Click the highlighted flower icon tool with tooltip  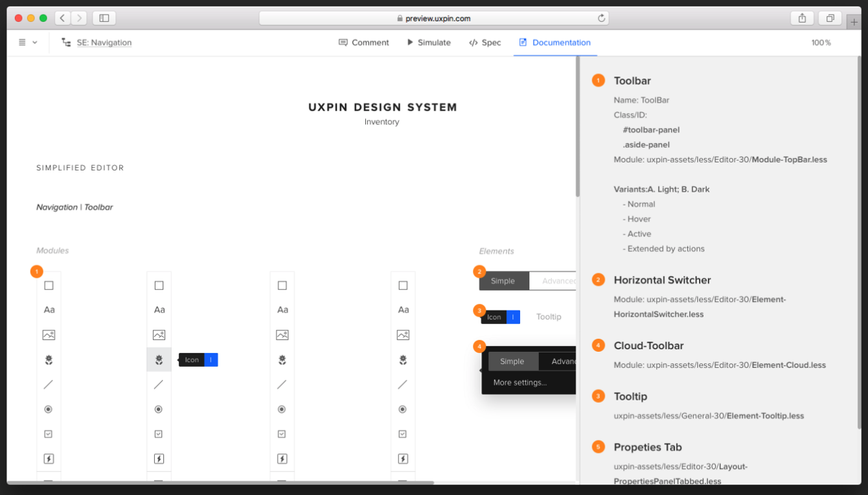coord(159,360)
